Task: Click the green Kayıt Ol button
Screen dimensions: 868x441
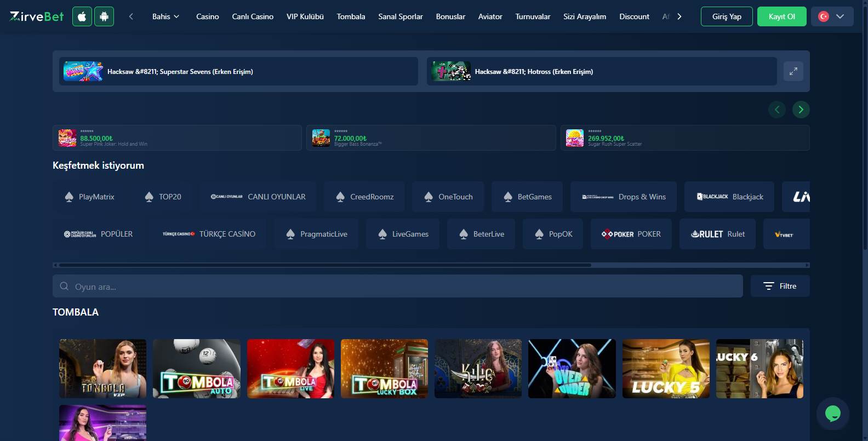Action: pos(782,16)
